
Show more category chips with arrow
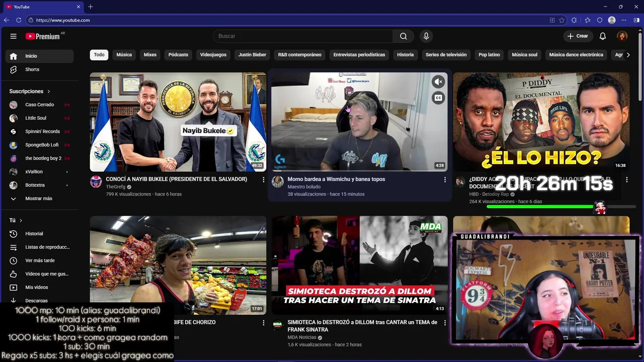click(628, 55)
